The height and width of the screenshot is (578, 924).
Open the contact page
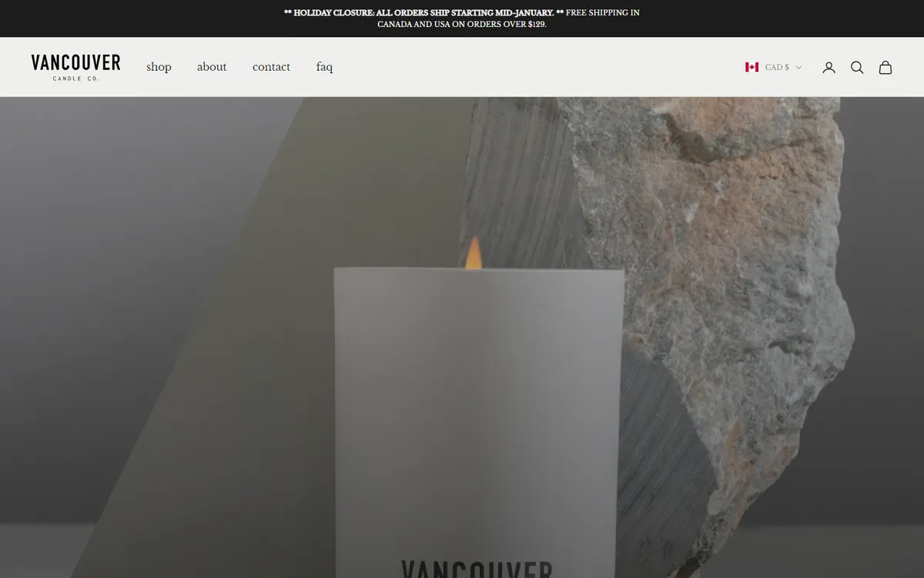pyautogui.click(x=271, y=67)
